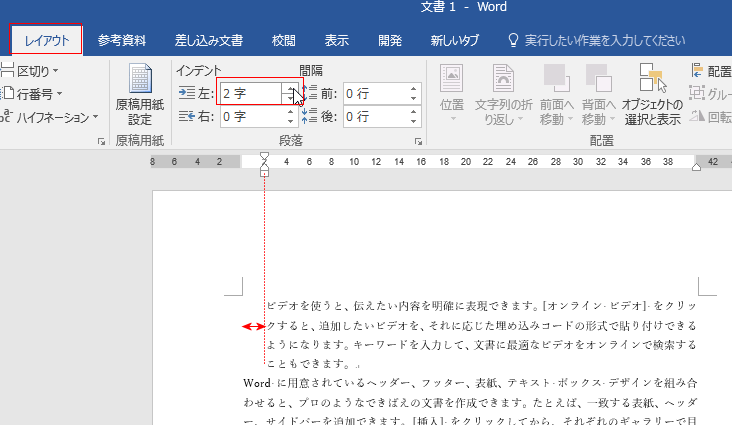Switch to the 参考資料 tab

coord(122,41)
